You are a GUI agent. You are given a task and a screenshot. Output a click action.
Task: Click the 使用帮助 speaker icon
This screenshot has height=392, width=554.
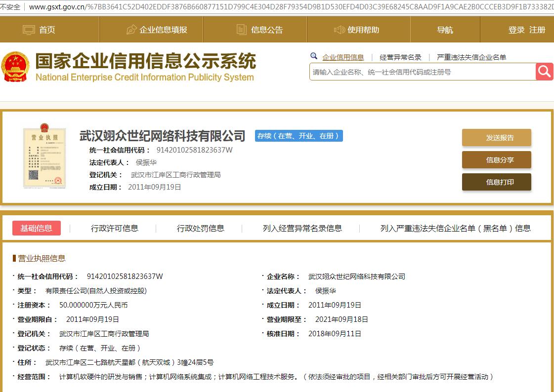(340, 30)
